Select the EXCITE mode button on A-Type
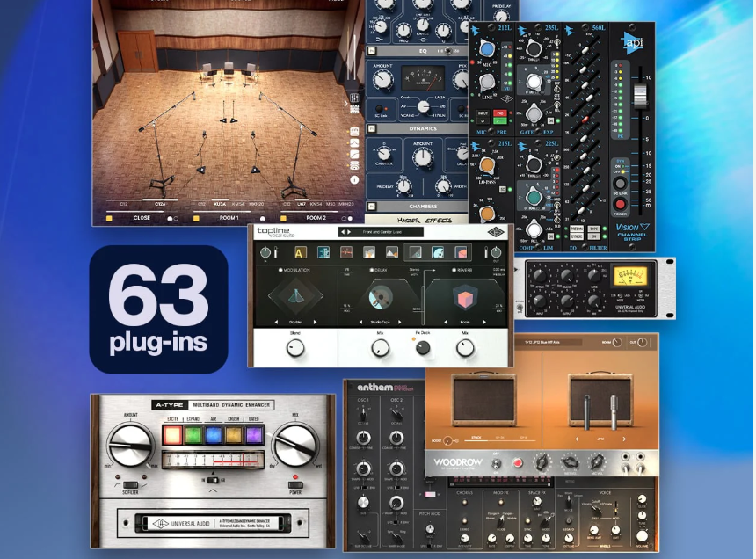The height and width of the screenshot is (559, 756). [x=172, y=435]
